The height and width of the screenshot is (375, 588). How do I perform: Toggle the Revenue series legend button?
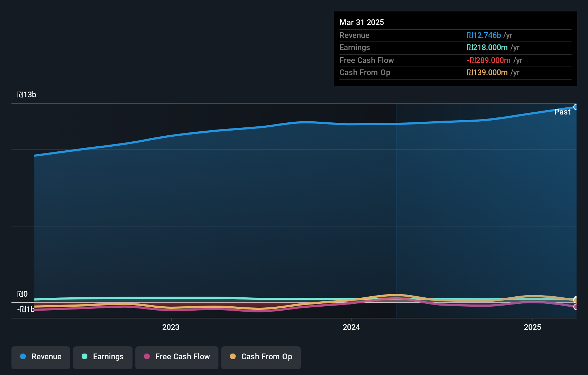tap(41, 357)
